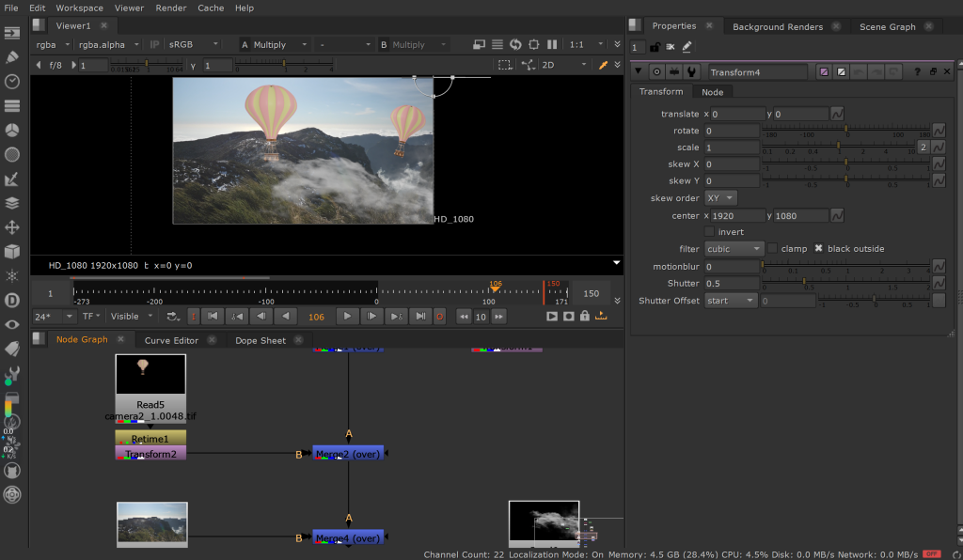Expand the skew order XY dropdown
The height and width of the screenshot is (560, 963).
pos(720,198)
